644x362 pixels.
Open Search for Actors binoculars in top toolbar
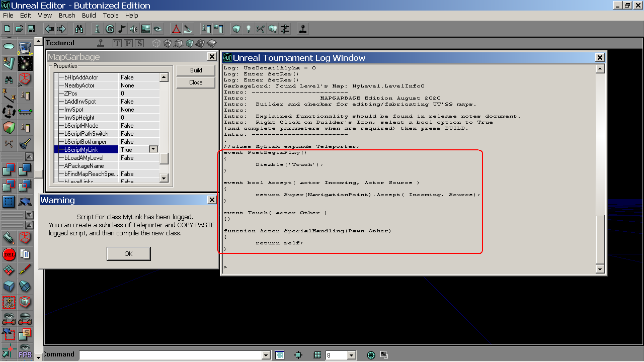coord(79,29)
